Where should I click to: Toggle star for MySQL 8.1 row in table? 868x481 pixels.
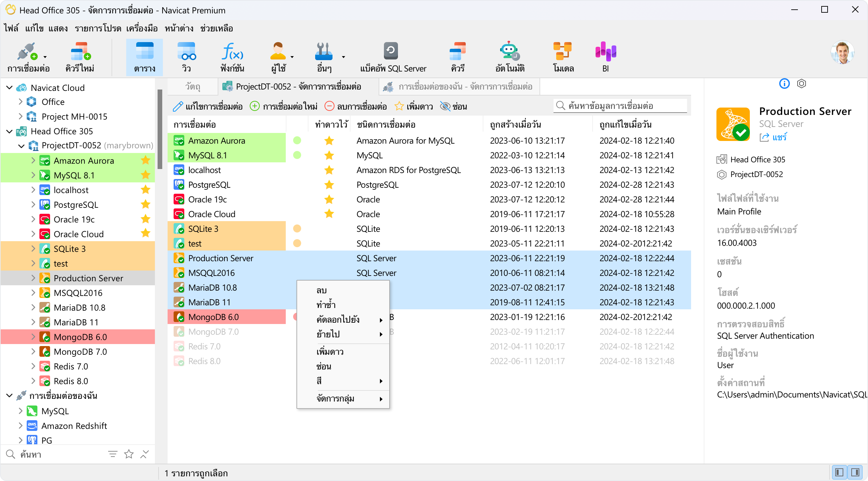pos(329,155)
